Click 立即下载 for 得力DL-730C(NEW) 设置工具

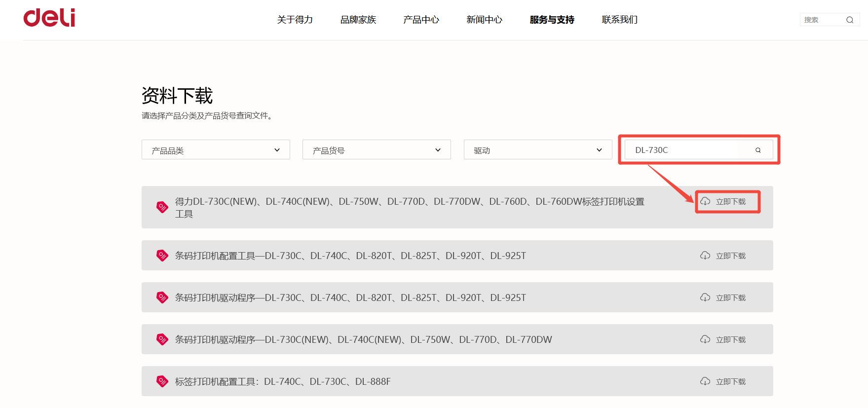731,202
